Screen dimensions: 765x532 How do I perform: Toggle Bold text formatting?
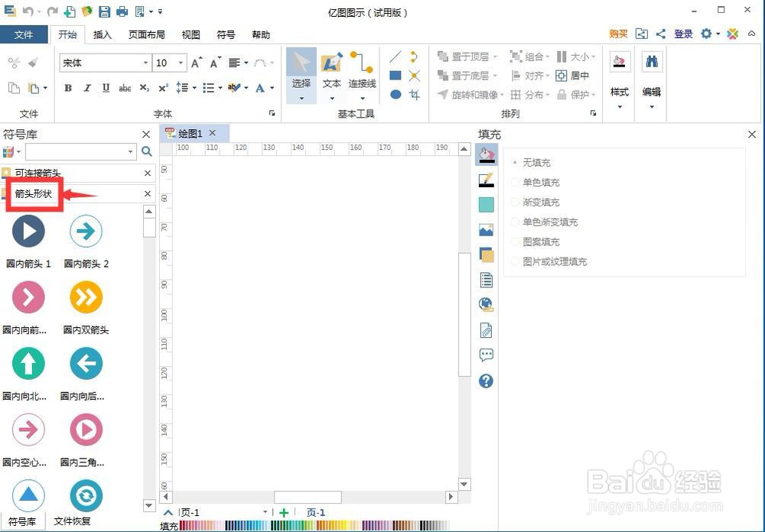click(x=68, y=88)
